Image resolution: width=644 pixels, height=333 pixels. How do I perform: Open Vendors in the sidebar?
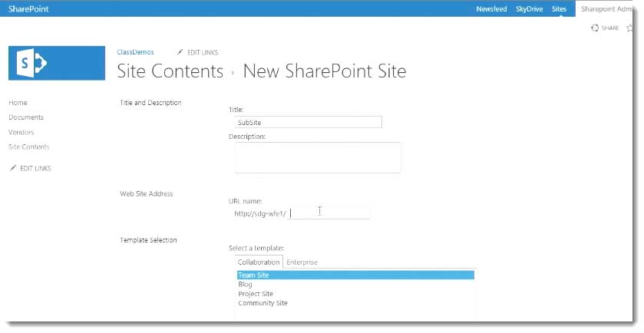point(21,132)
